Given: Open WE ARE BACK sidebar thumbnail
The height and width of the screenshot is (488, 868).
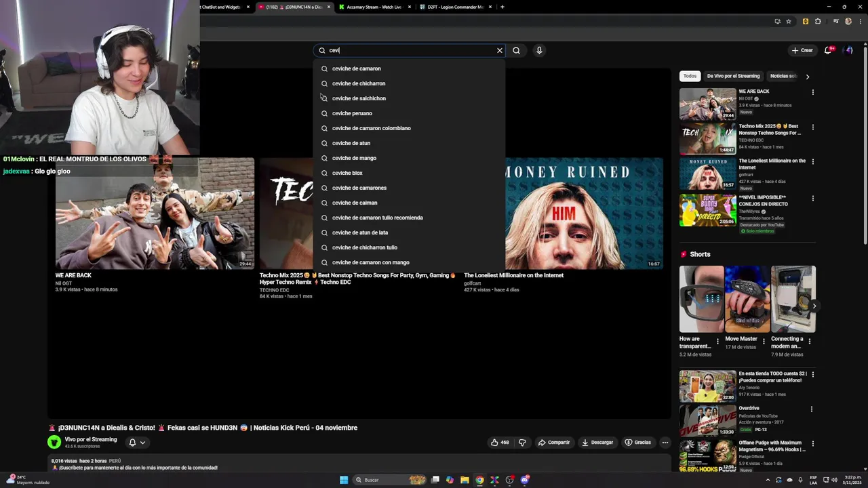Looking at the screenshot, I should pyautogui.click(x=707, y=104).
